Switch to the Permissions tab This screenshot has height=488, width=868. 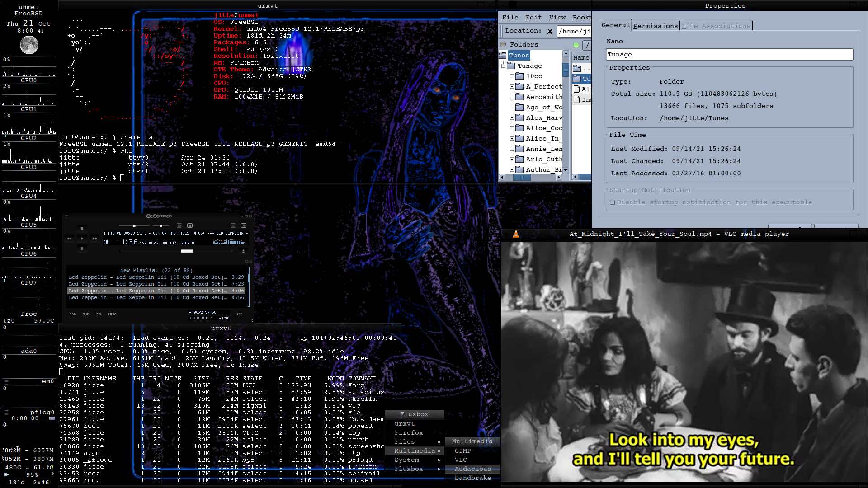[655, 26]
